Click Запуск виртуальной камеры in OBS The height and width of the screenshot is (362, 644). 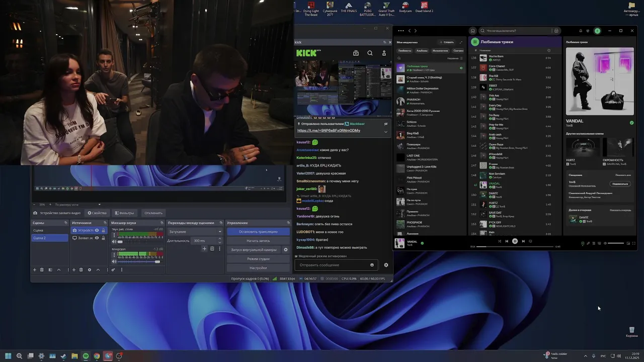click(254, 250)
